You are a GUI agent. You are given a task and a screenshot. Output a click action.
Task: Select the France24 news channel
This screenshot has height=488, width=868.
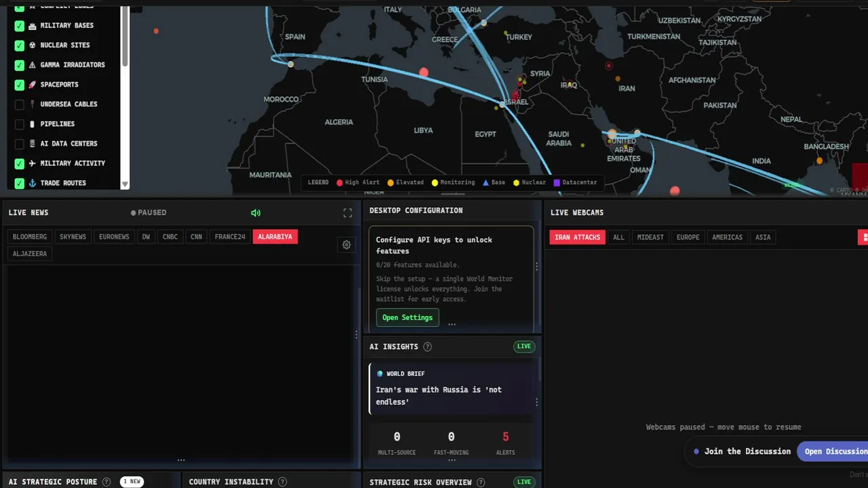coord(230,237)
